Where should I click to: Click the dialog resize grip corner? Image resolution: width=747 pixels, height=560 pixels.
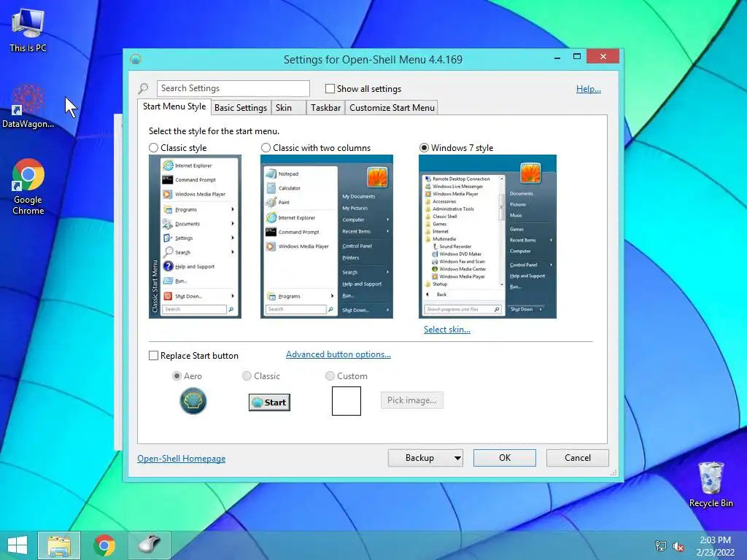[x=614, y=472]
